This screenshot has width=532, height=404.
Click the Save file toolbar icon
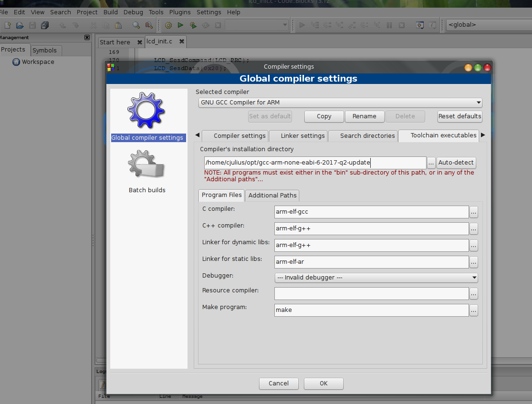pyautogui.click(x=32, y=25)
